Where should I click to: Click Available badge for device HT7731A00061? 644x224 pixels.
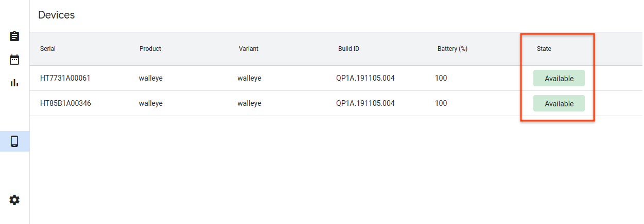(559, 78)
